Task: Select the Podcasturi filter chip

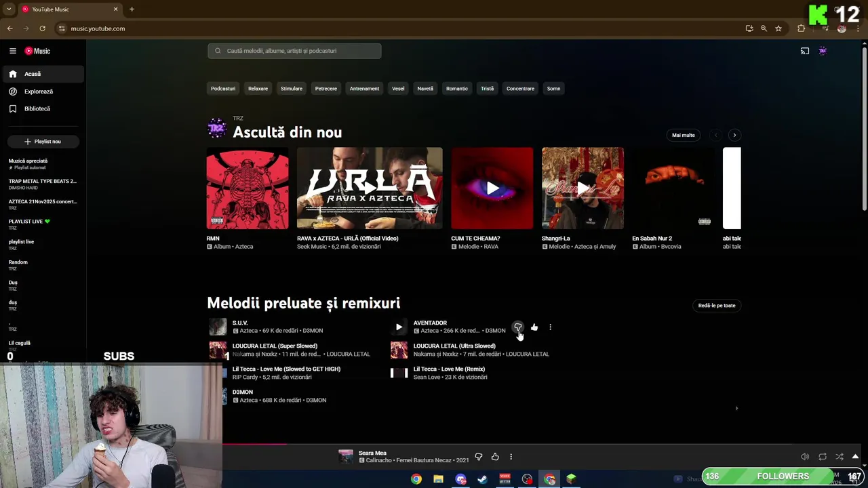Action: (223, 89)
